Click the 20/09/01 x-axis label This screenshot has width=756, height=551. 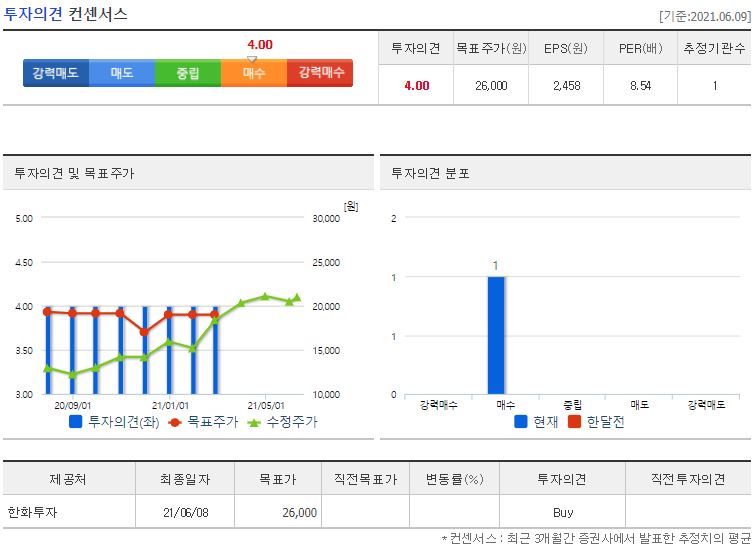tap(72, 406)
